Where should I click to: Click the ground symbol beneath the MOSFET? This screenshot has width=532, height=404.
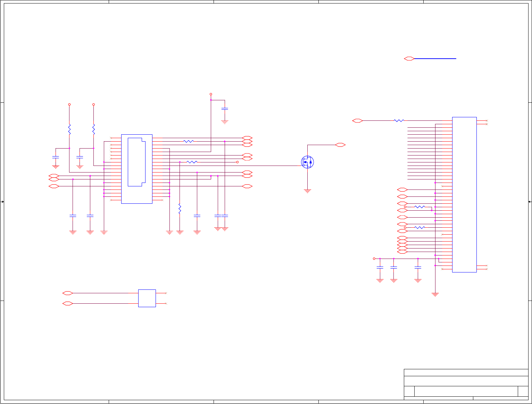(307, 191)
